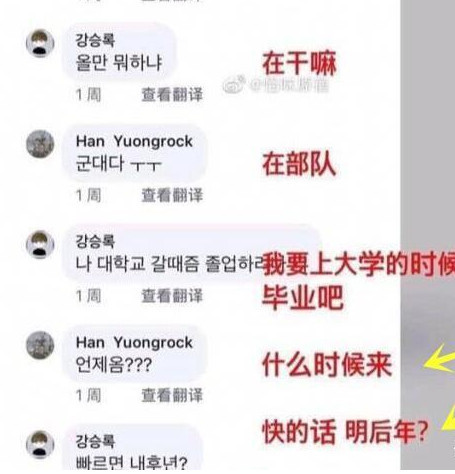Click 查看翻译 under the "올만 뭐하냐" comment

(x=172, y=95)
